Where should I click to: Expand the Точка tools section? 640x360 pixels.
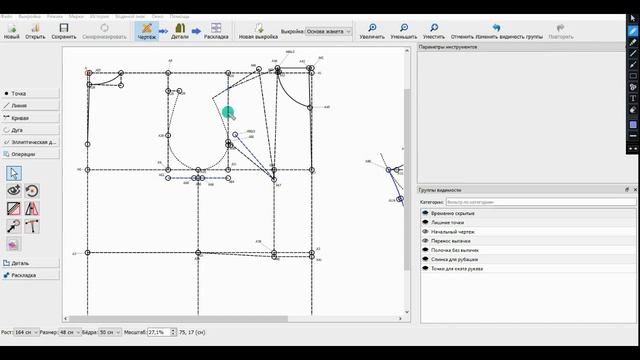30,93
